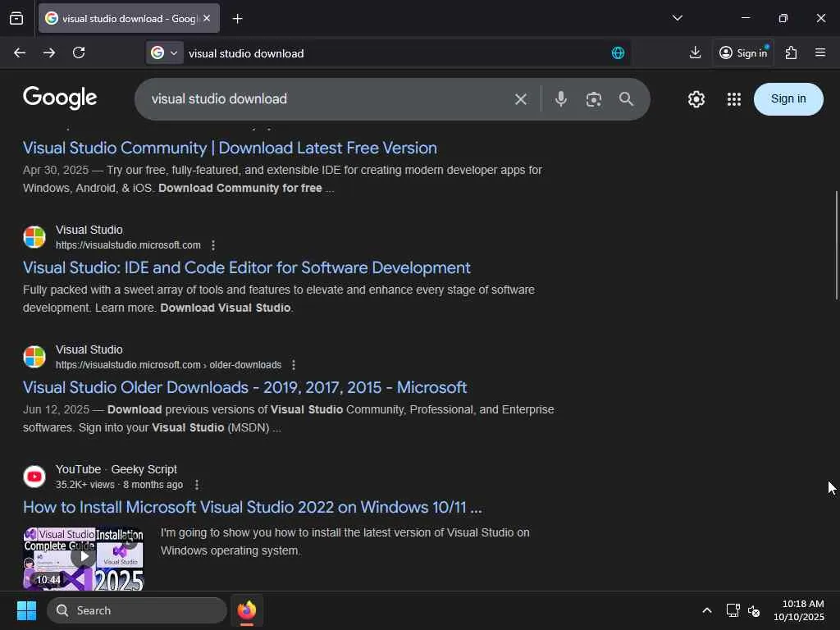The height and width of the screenshot is (630, 840).
Task: Clear the Google search query
Action: click(x=520, y=99)
